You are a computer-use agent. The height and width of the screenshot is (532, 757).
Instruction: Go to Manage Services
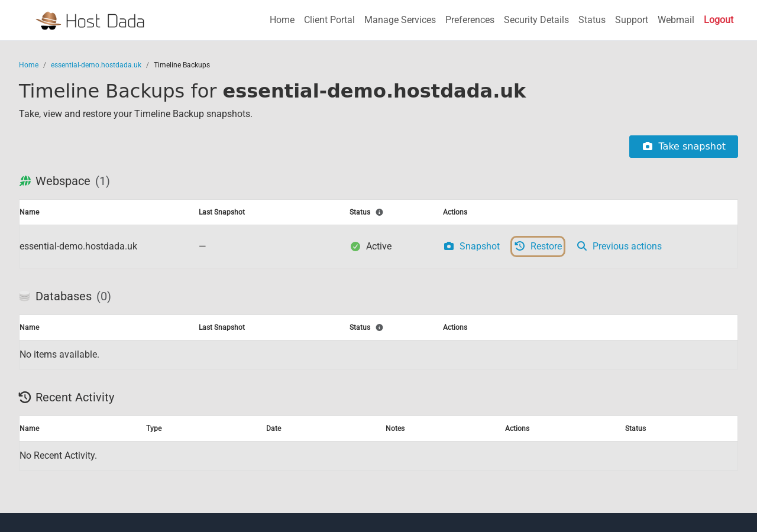[x=400, y=20]
